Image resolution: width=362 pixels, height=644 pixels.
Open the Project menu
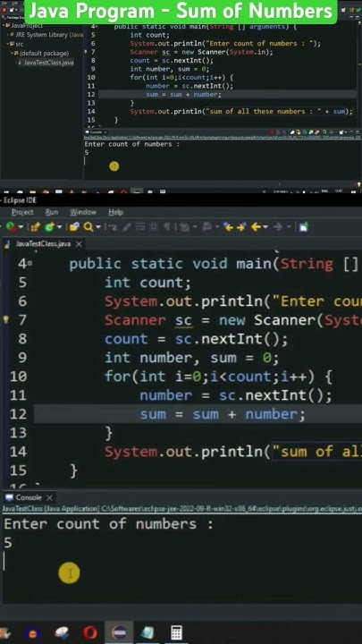(x=22, y=212)
